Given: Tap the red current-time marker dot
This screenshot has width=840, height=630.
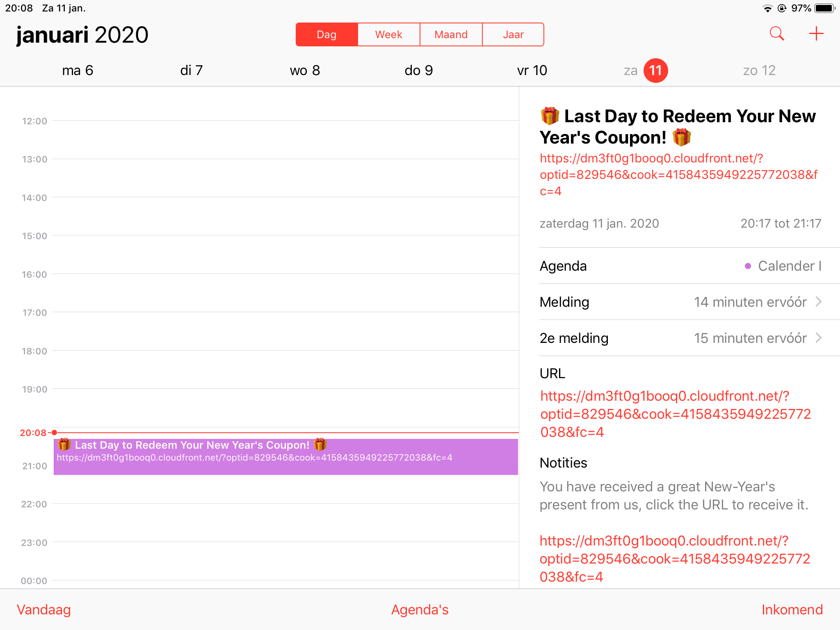Looking at the screenshot, I should pyautogui.click(x=54, y=432).
